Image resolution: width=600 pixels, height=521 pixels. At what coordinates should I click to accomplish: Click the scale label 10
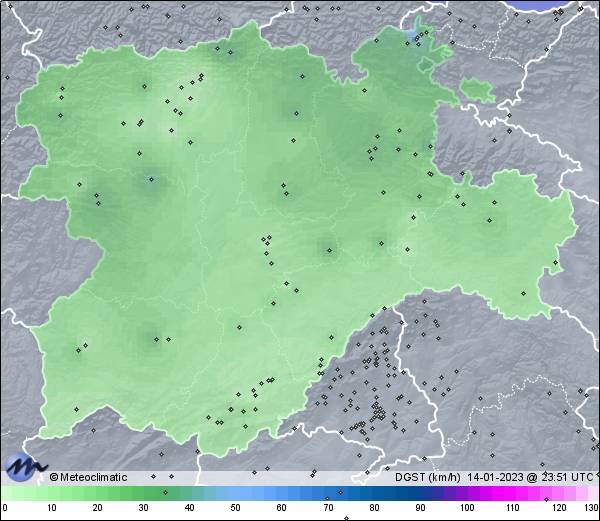(52, 508)
